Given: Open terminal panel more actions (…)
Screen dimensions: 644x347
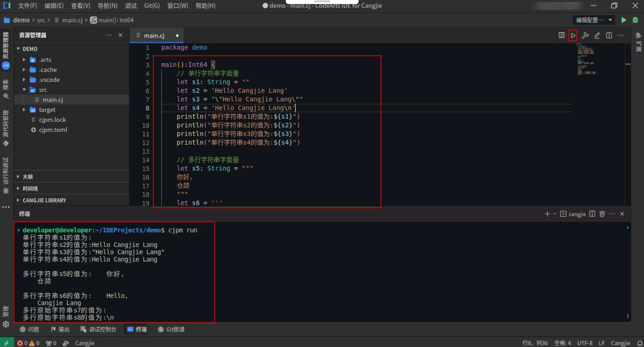Looking at the screenshot, I should pos(612,214).
